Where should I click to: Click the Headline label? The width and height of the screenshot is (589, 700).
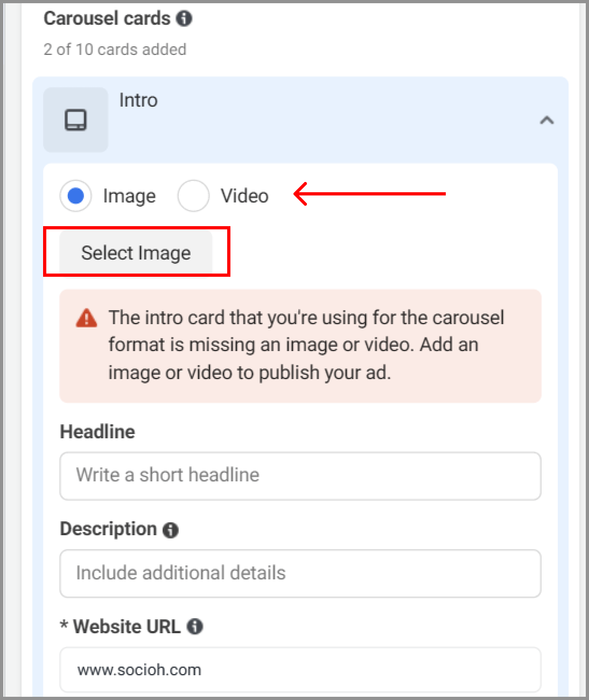pyautogui.click(x=97, y=432)
